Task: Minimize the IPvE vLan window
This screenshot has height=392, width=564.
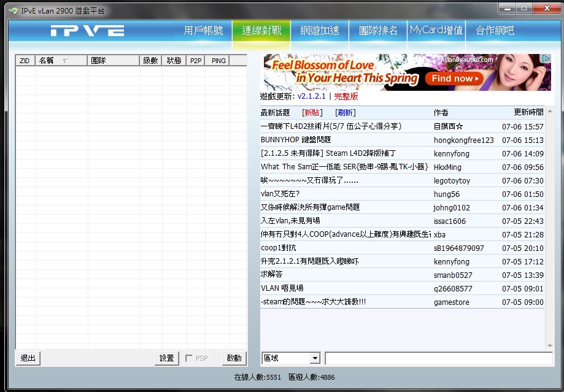Action: pos(506,9)
